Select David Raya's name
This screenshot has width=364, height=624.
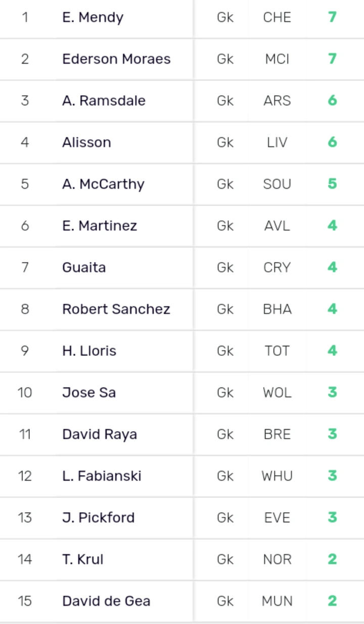pyautogui.click(x=100, y=434)
